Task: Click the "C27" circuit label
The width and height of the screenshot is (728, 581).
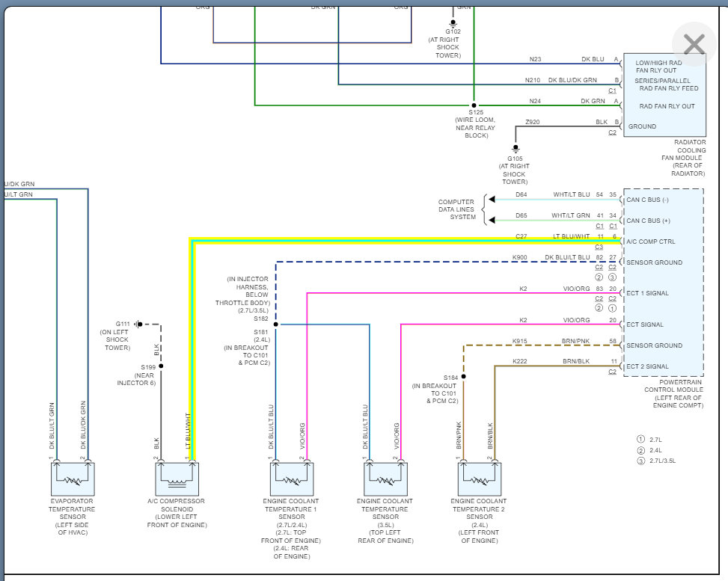Action: [x=521, y=236]
